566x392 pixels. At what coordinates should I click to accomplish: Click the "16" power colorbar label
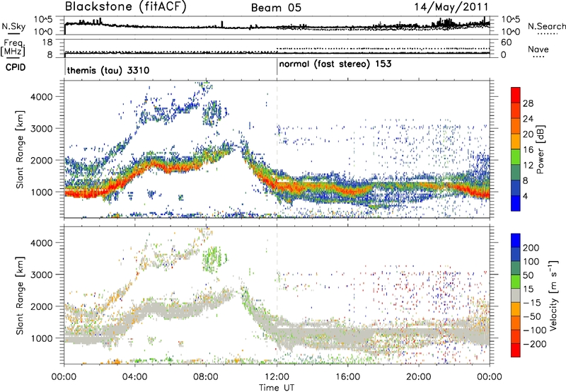(x=528, y=150)
